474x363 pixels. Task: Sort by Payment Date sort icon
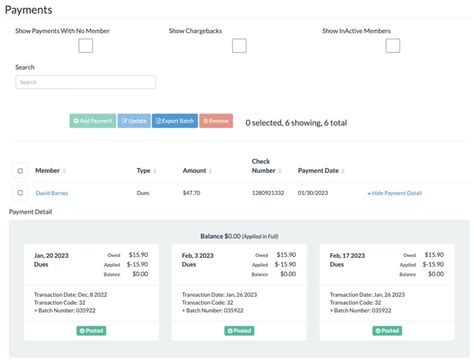pos(343,171)
